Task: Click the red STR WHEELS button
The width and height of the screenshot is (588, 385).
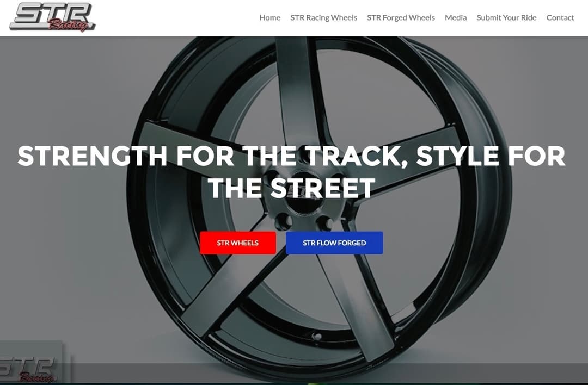Action: pos(237,243)
